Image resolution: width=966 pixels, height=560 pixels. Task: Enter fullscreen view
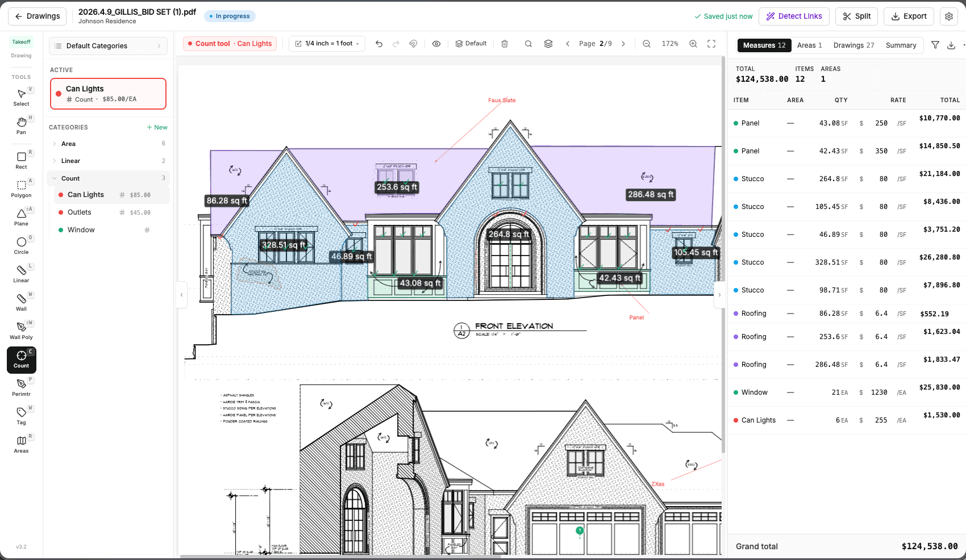[x=711, y=44]
